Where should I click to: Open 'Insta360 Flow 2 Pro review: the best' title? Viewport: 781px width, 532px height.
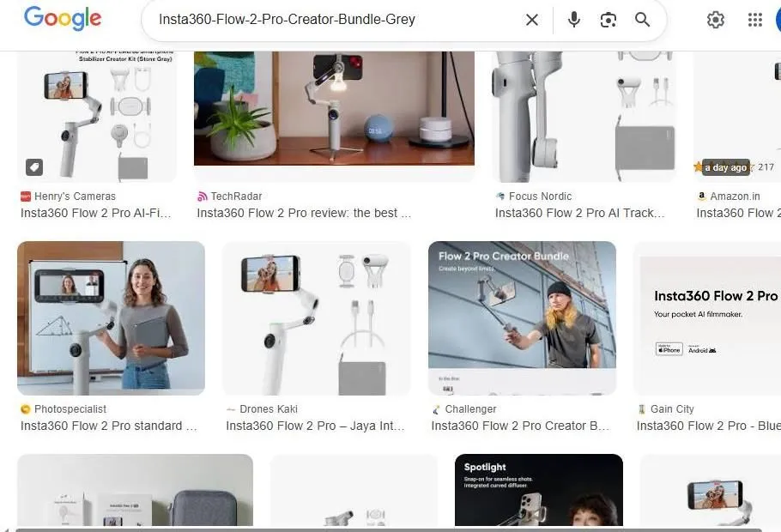coord(304,213)
